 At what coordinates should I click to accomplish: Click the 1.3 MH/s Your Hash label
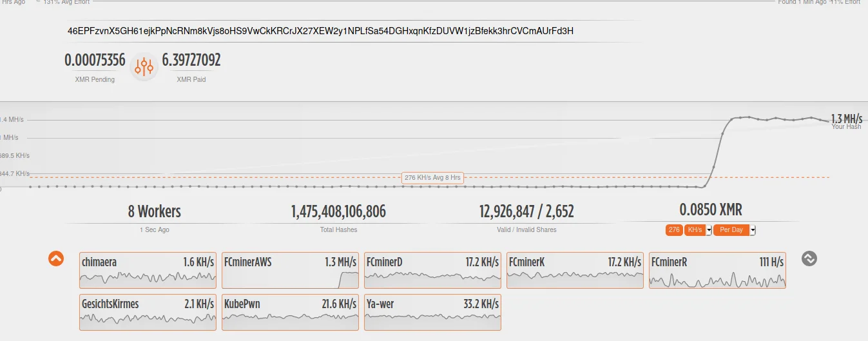click(846, 122)
